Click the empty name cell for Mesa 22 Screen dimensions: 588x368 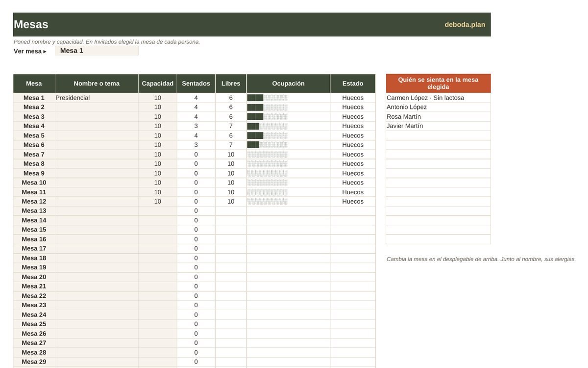click(97, 296)
